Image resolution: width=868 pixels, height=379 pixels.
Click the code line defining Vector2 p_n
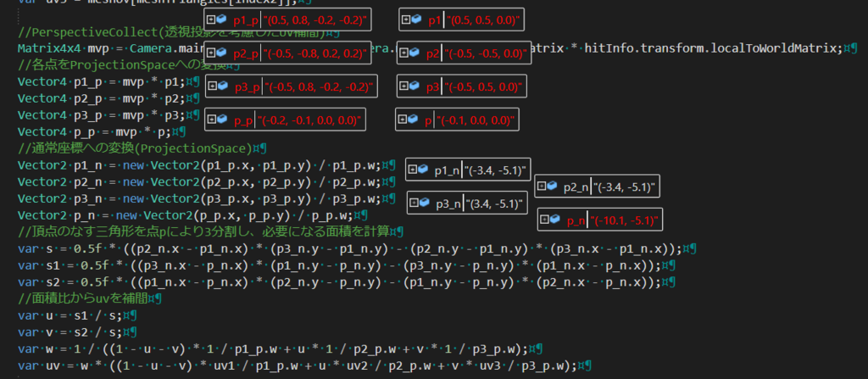tap(186, 215)
